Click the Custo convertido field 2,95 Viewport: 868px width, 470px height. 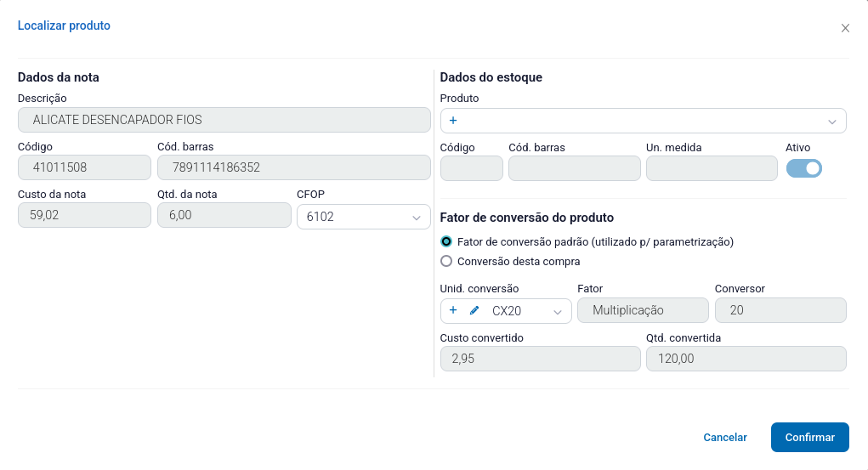click(x=540, y=360)
